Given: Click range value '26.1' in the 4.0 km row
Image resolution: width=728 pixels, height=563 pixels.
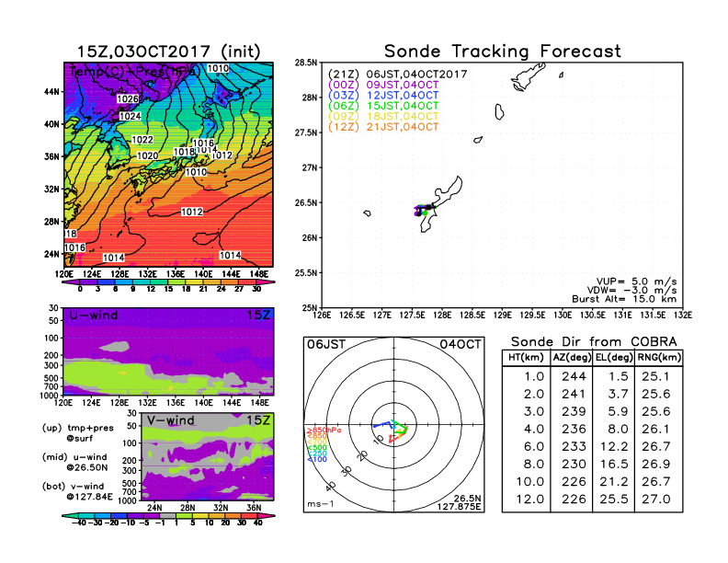Looking at the screenshot, I should pos(656,430).
